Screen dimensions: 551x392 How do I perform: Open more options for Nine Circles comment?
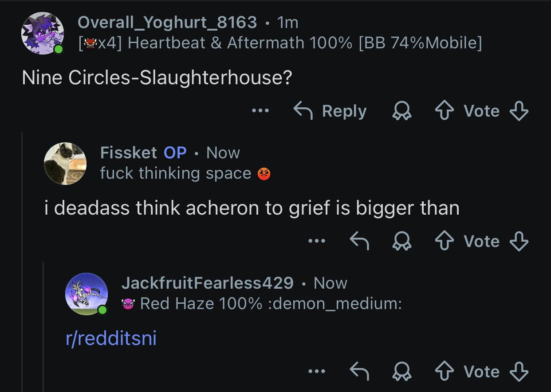click(260, 111)
